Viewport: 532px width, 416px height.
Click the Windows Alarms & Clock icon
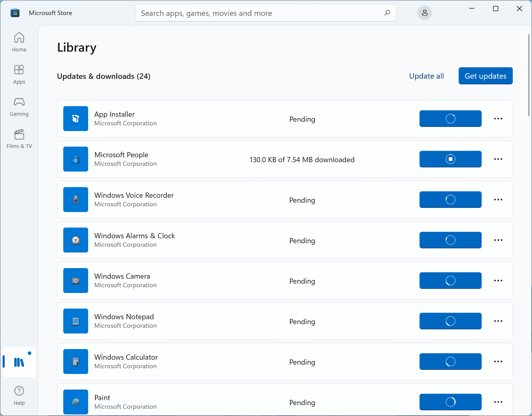(x=76, y=240)
